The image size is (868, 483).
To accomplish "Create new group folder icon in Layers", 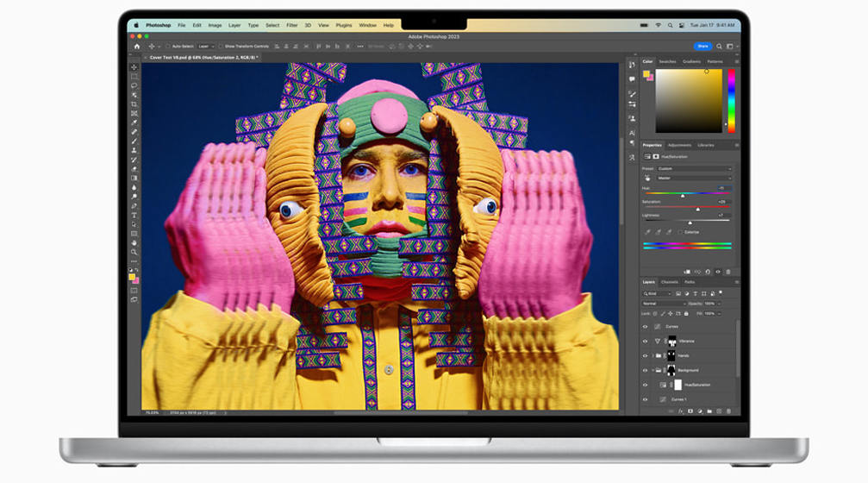I will [x=709, y=411].
